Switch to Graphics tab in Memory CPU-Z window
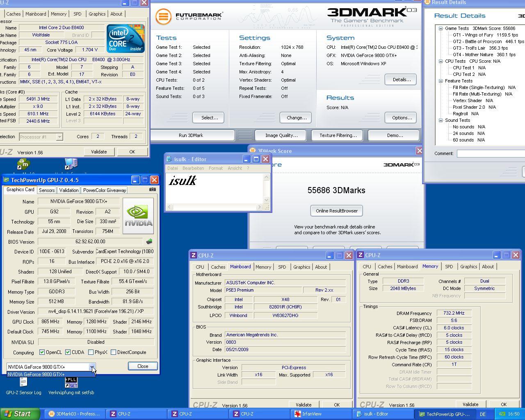The width and height of the screenshot is (525, 420). [x=469, y=267]
